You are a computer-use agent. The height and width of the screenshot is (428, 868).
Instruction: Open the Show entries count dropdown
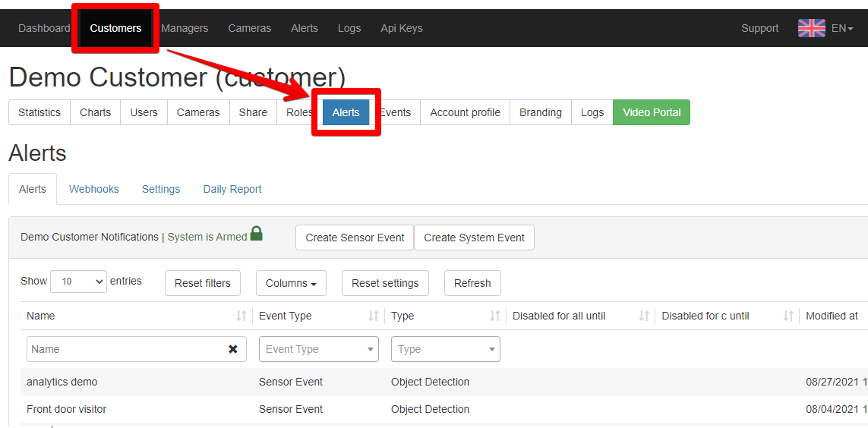pos(79,282)
